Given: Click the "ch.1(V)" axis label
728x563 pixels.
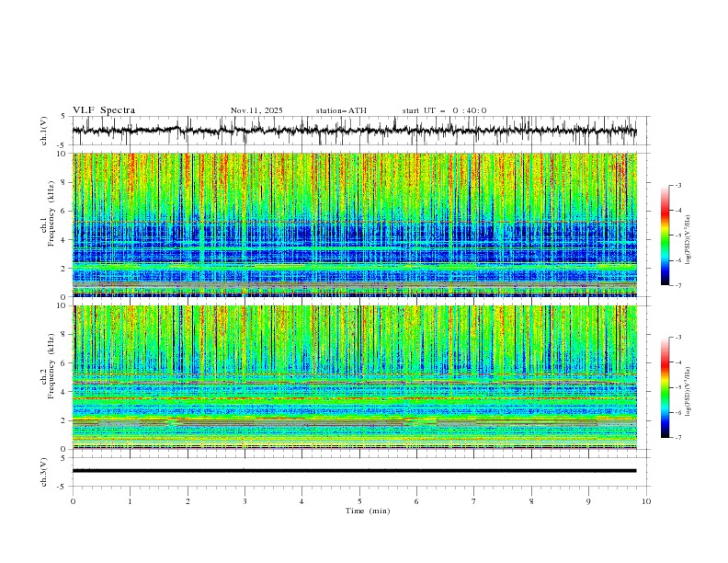Looking at the screenshot, I should [44, 131].
